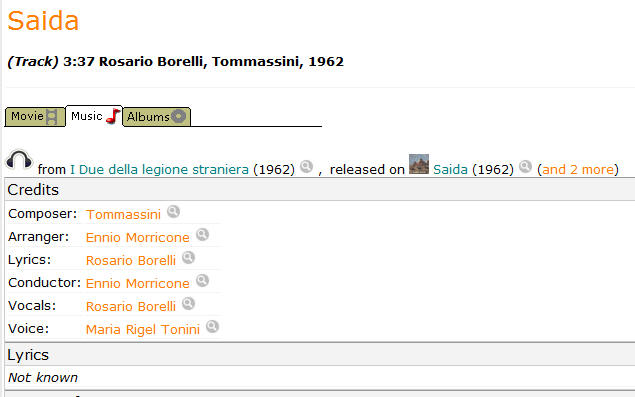
Task: Click search icon beside vocals Rosario Borelli
Action: (x=188, y=303)
